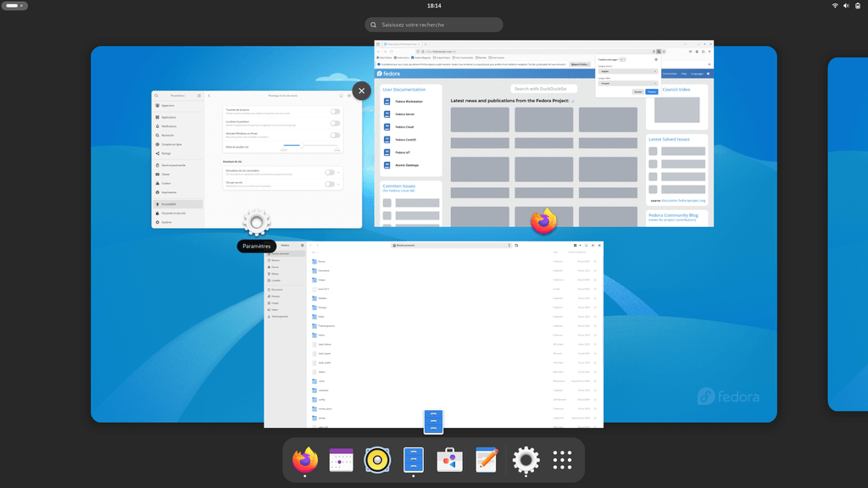
Task: Click the Fedora Server book icon in Firefox
Action: 387,114
